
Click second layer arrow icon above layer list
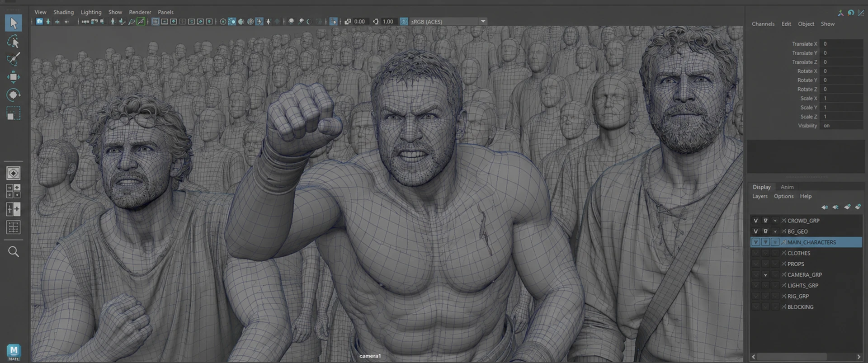click(835, 207)
